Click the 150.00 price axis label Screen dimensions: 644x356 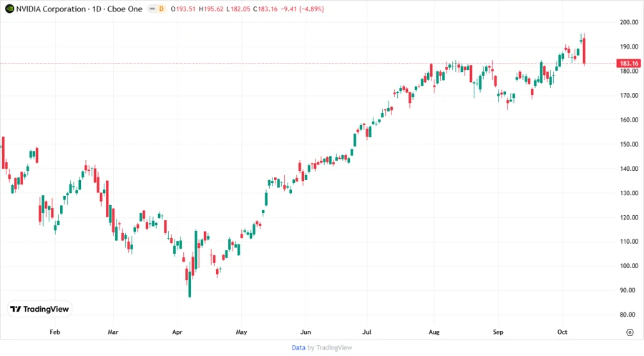click(x=629, y=144)
